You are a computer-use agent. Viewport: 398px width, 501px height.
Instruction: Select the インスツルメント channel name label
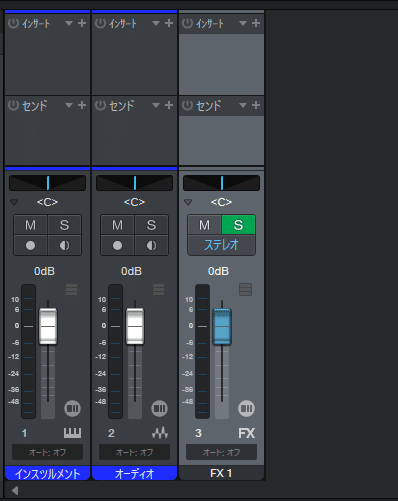click(47, 473)
